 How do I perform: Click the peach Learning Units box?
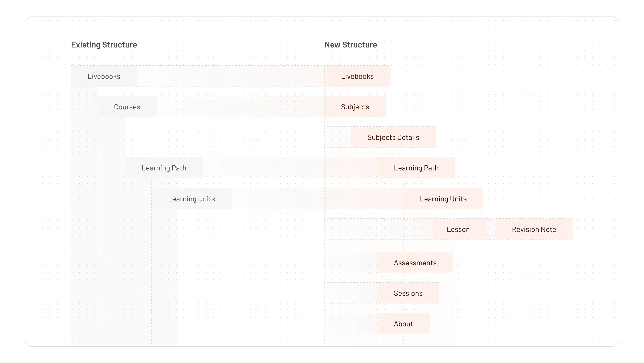coord(443,199)
